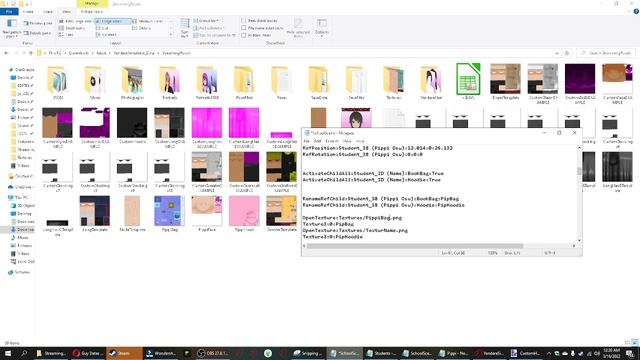Click Notepad horizontal scrollbar thumb

coord(415,246)
